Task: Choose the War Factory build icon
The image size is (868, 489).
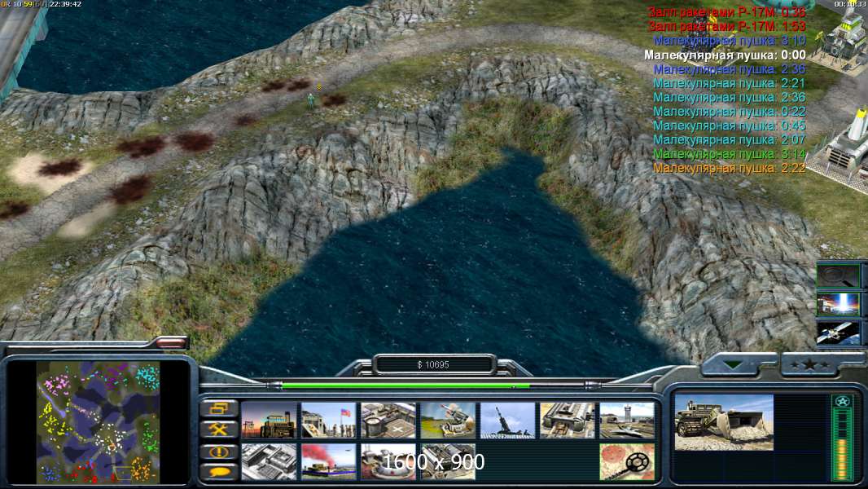Action: [x=568, y=421]
